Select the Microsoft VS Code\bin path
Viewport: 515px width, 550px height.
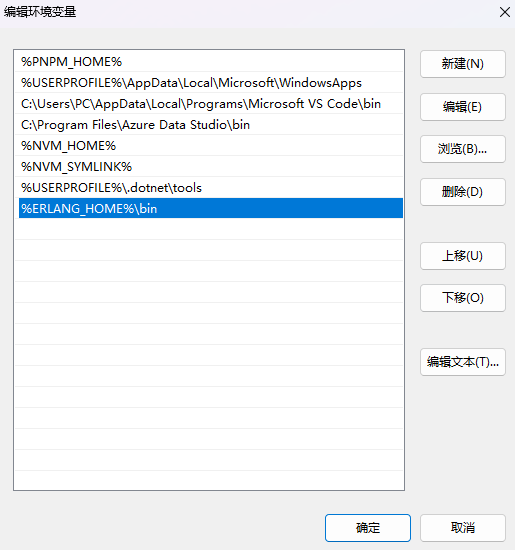(x=209, y=104)
